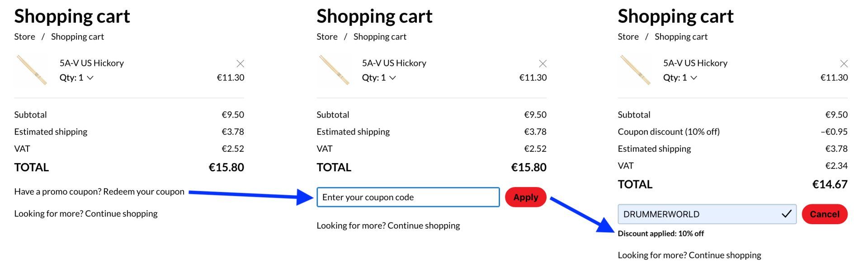Remove 5A-V US Hickory in the discounted €14.67 cart
Viewport: 868px width, 273px height.
[x=844, y=63]
